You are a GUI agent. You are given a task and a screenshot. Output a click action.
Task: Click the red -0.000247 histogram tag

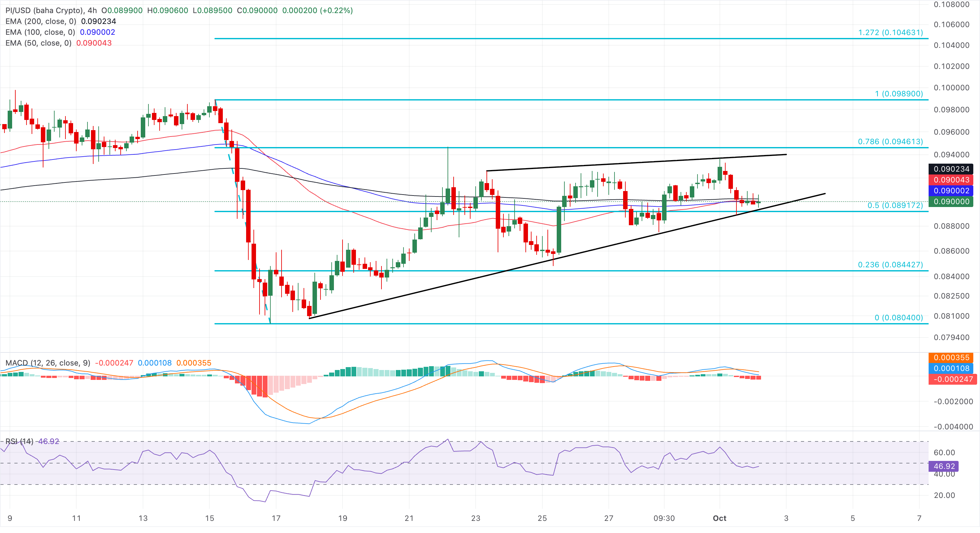pos(953,379)
